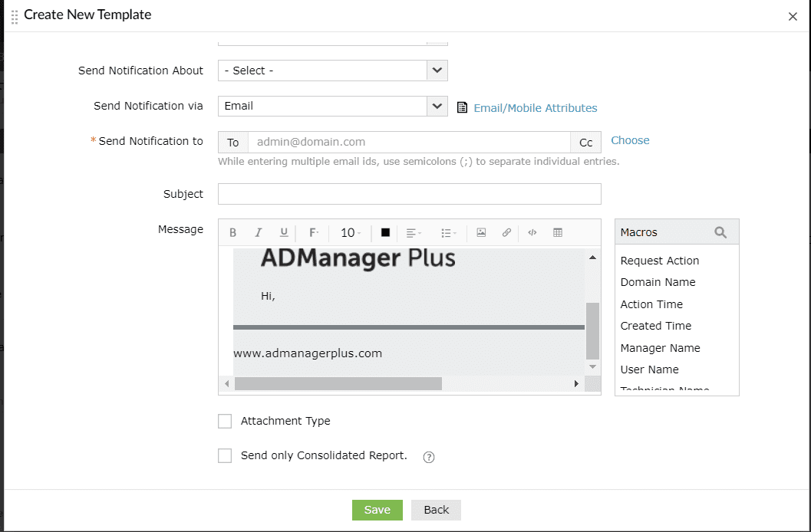
Task: Select the Request Action macro
Action: tap(659, 261)
